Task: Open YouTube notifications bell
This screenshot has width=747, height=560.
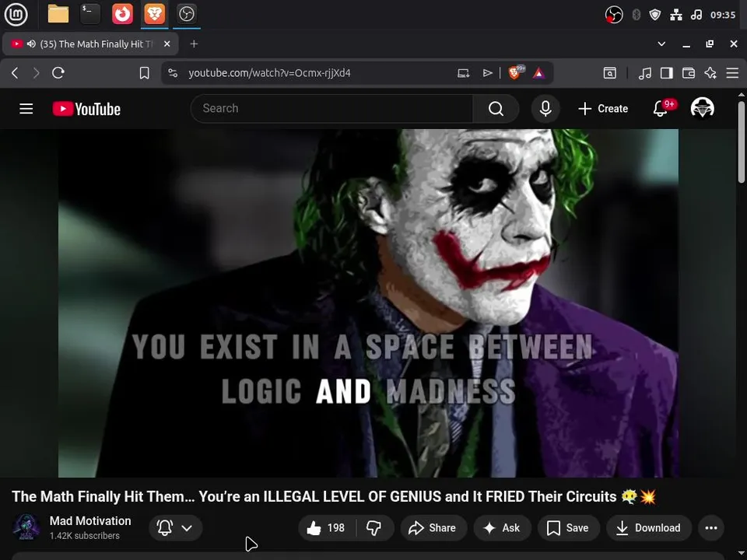Action: (661, 109)
